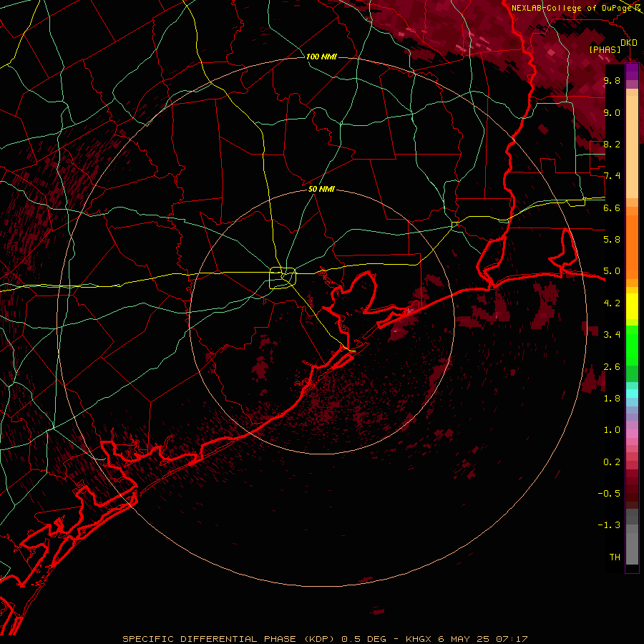Pick the pink band of the color scale

click(632, 434)
